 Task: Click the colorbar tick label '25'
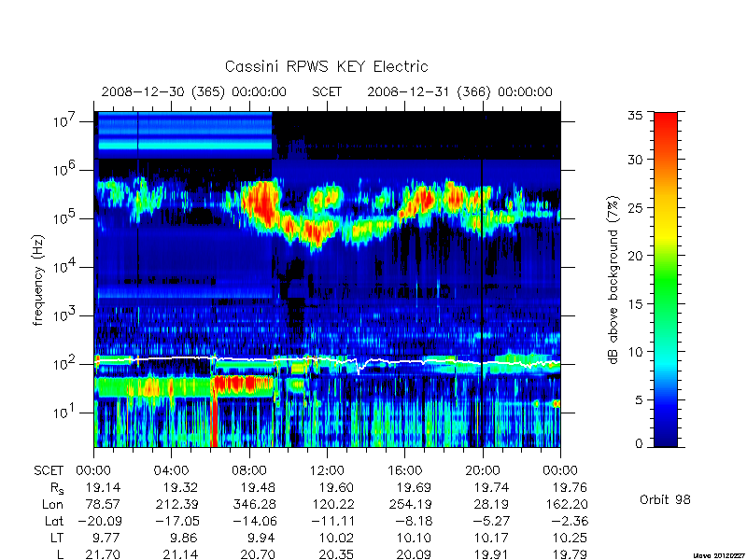[x=635, y=207]
